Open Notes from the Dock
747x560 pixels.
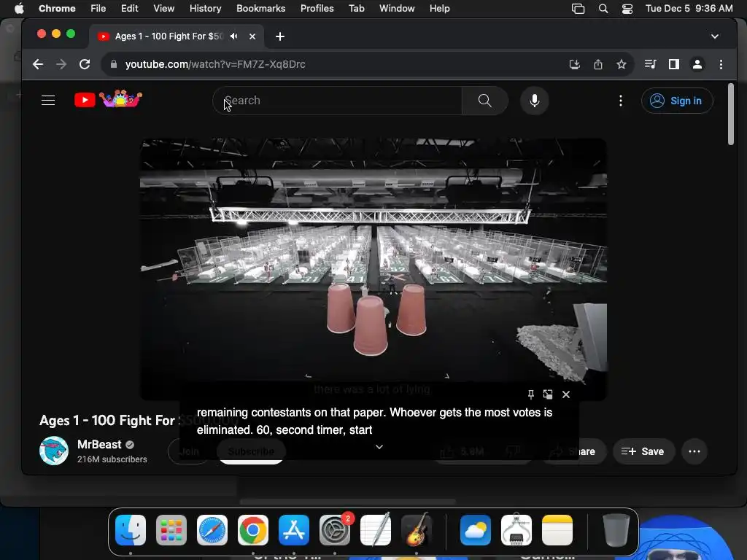[x=557, y=530]
